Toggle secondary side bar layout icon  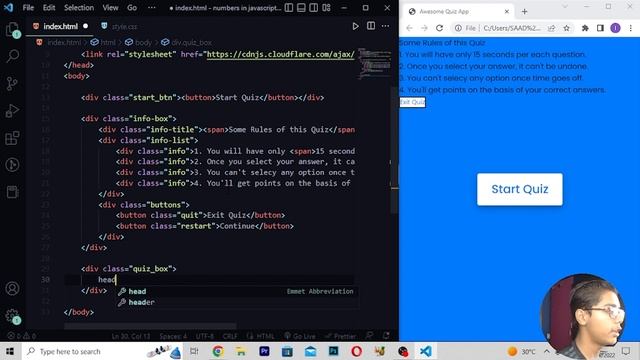(x=313, y=8)
